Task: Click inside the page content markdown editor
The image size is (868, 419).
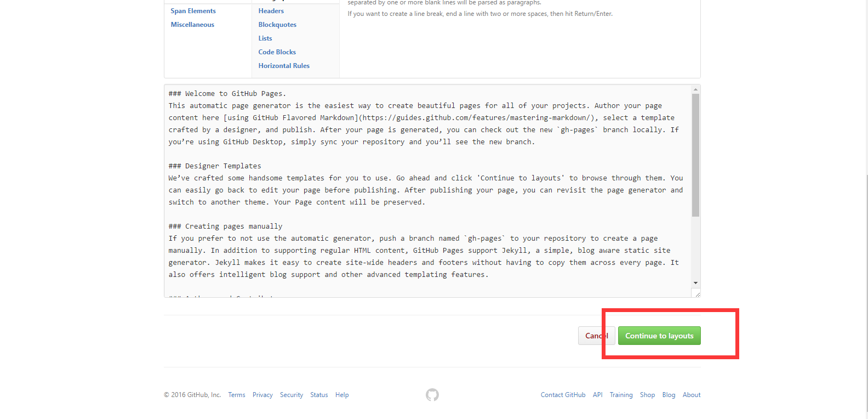Action: pyautogui.click(x=427, y=191)
